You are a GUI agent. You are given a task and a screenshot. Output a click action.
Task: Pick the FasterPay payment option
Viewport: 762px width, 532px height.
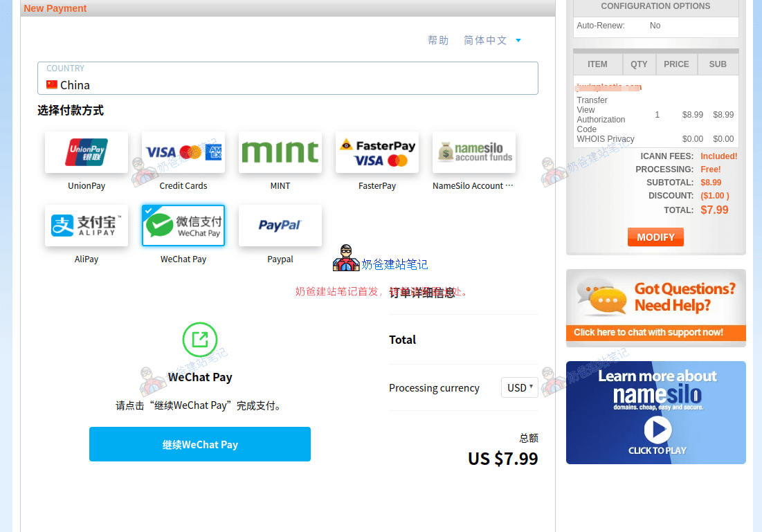[377, 153]
